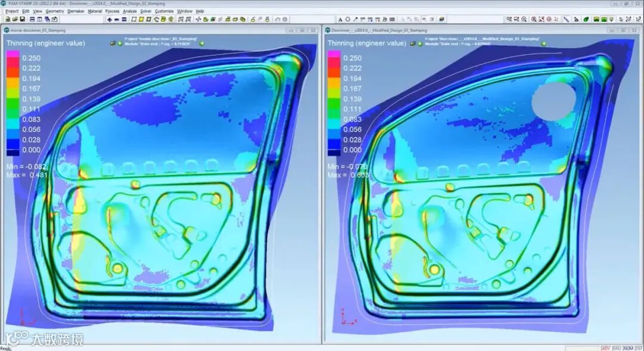The height and width of the screenshot is (351, 644).
Task: Click the yellow square view icon
Action: (x=141, y=19)
